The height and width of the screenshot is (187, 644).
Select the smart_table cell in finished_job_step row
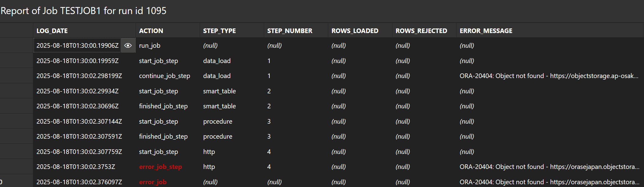[232, 106]
